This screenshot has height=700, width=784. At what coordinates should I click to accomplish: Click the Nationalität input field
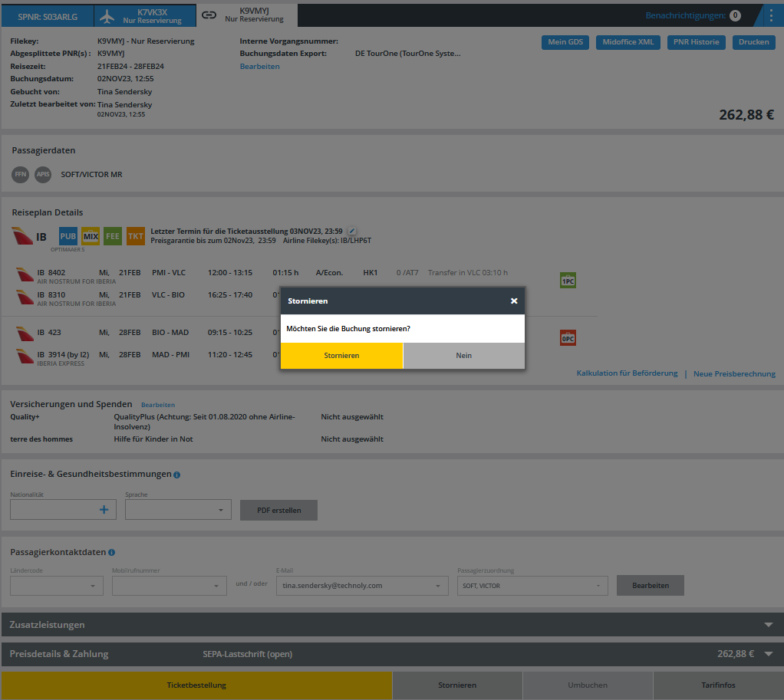[54, 510]
